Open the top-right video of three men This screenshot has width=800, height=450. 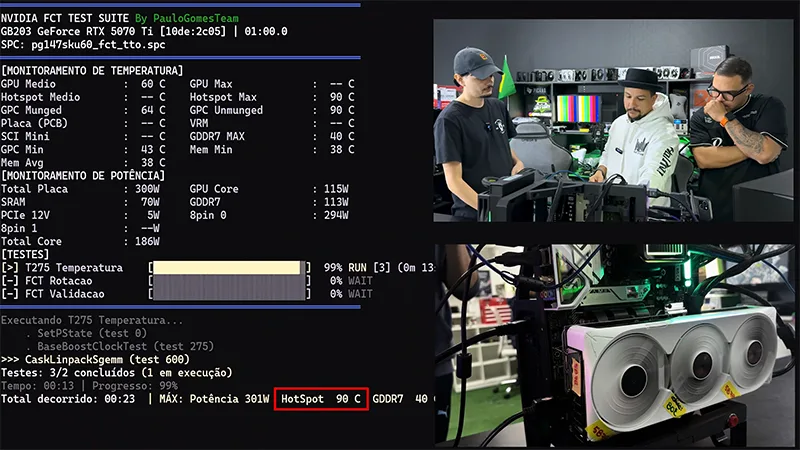pos(613,120)
